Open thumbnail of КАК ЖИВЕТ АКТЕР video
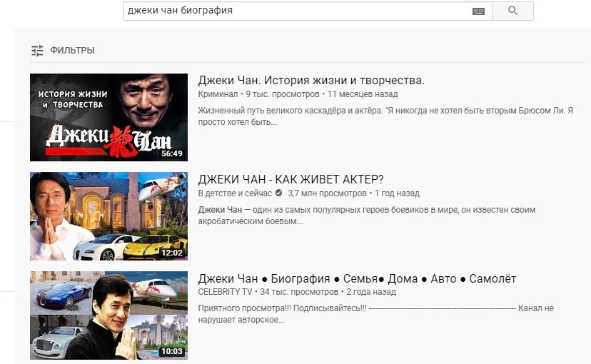 coord(108,216)
